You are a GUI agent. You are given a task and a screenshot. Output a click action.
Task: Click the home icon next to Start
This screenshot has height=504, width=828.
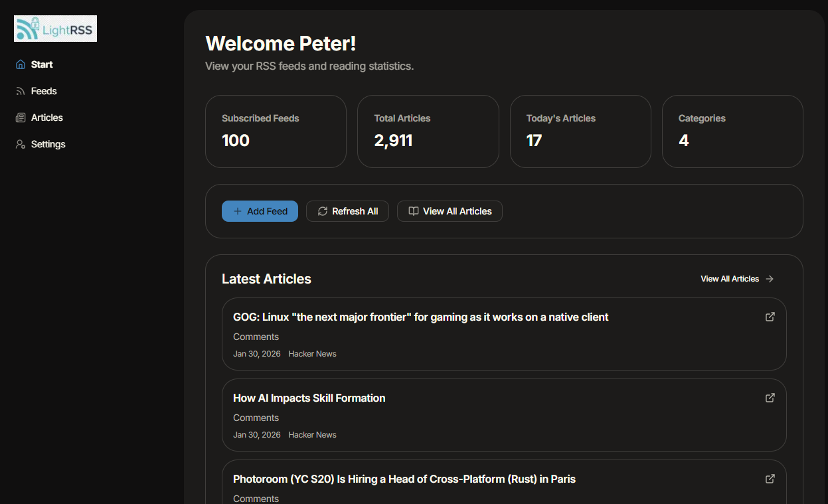pyautogui.click(x=20, y=64)
